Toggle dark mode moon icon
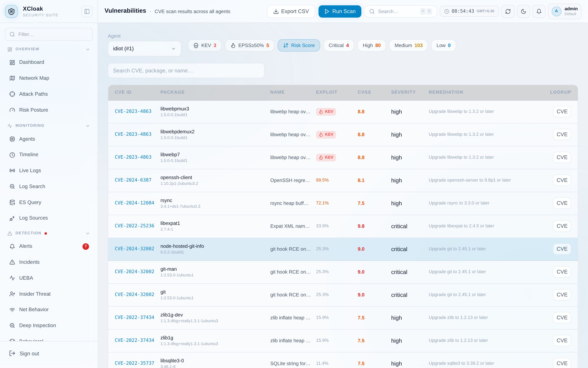Screen dimensions: 588x368 point(523,11)
